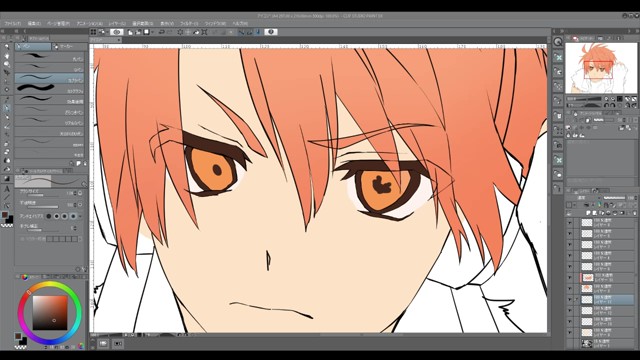This screenshot has width=640, height=360.
Task: Open the レイヤー (Layer) menu
Action: (117, 24)
